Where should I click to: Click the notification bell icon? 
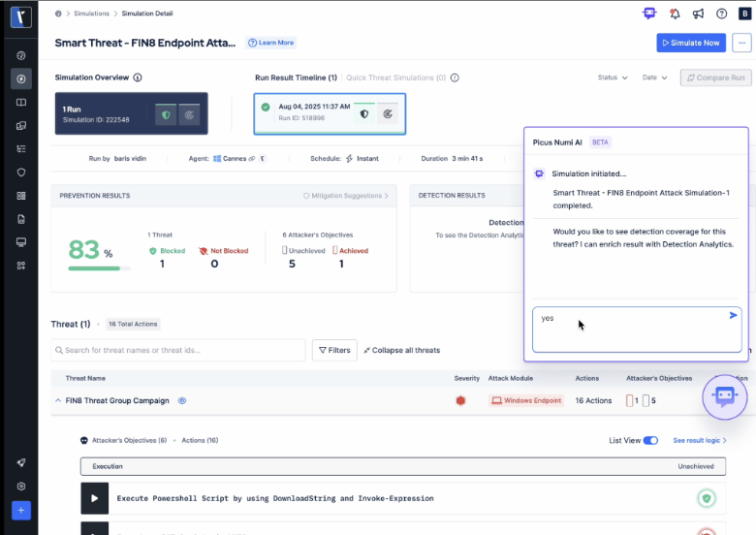click(675, 14)
